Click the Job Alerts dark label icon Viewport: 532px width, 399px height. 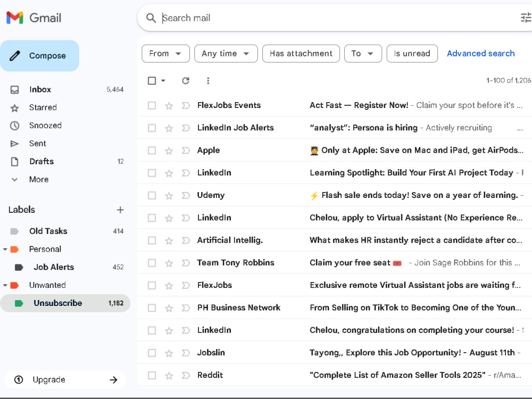(19, 268)
